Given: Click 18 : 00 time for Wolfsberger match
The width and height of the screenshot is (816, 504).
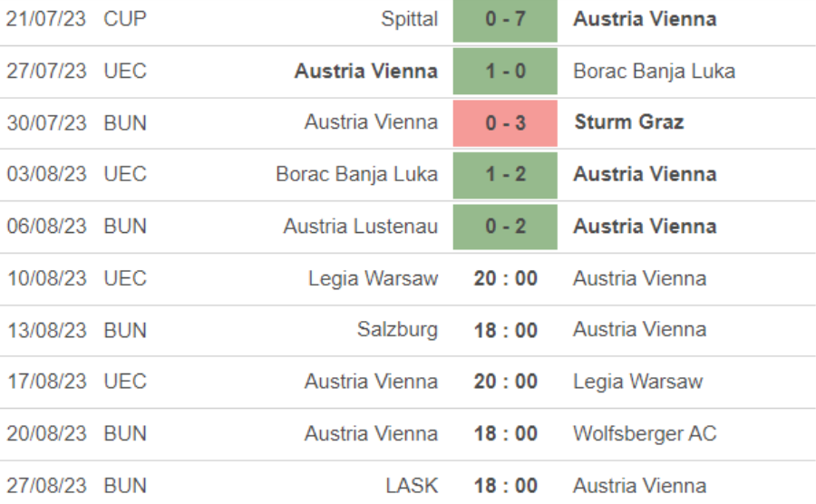Looking at the screenshot, I should (x=505, y=433).
